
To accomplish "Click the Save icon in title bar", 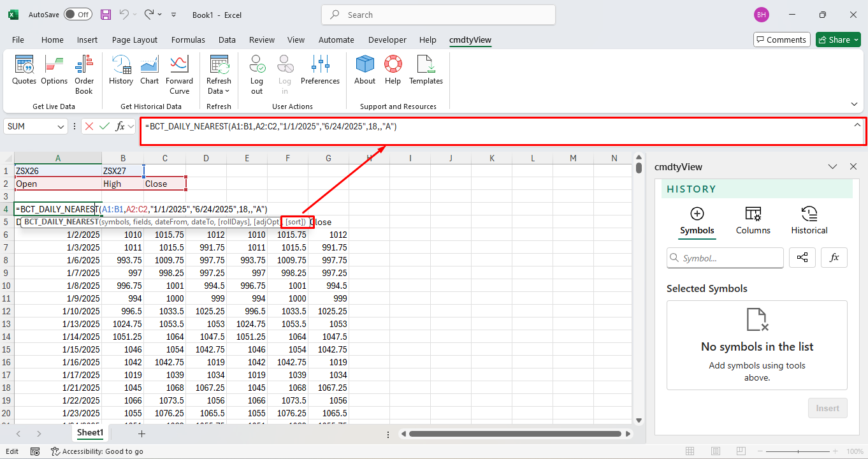I will [x=106, y=14].
